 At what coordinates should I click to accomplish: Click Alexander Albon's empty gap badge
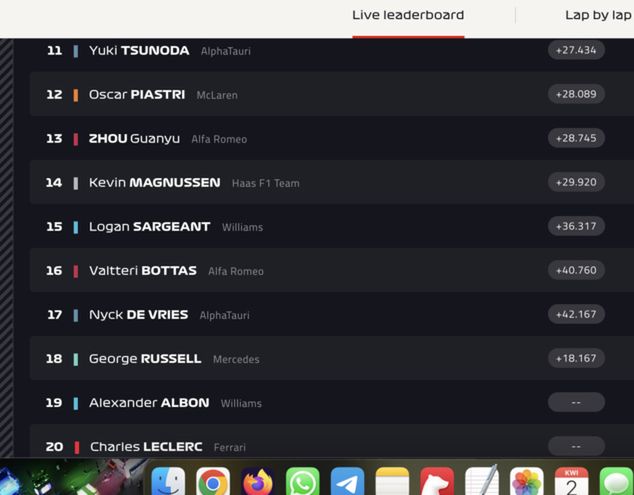(576, 402)
